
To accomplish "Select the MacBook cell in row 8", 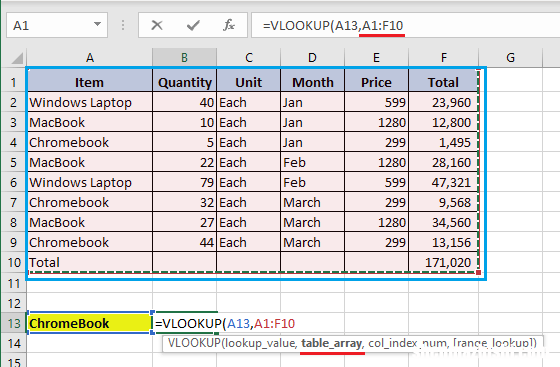I will point(90,222).
